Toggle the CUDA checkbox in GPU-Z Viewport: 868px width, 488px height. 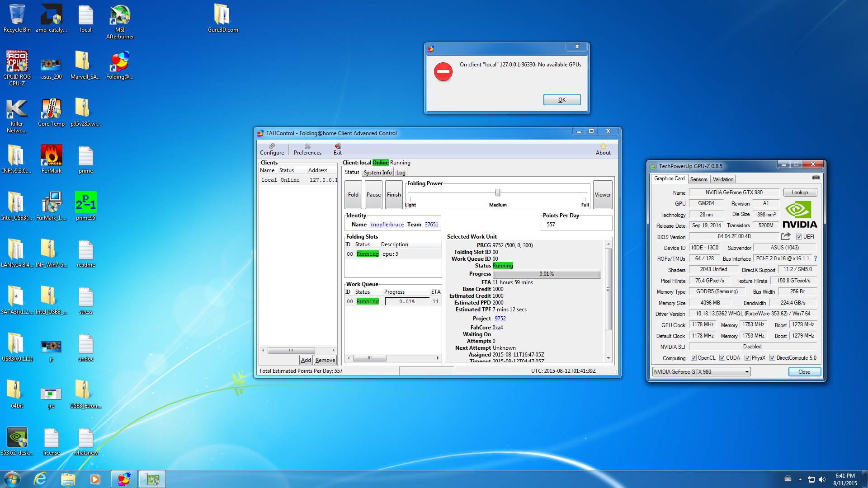tap(722, 358)
